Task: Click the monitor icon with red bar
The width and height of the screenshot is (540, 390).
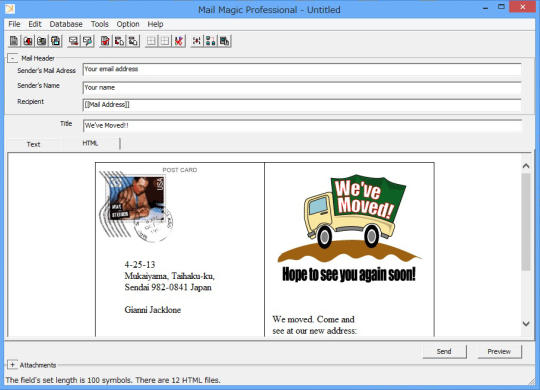Action: [73, 41]
